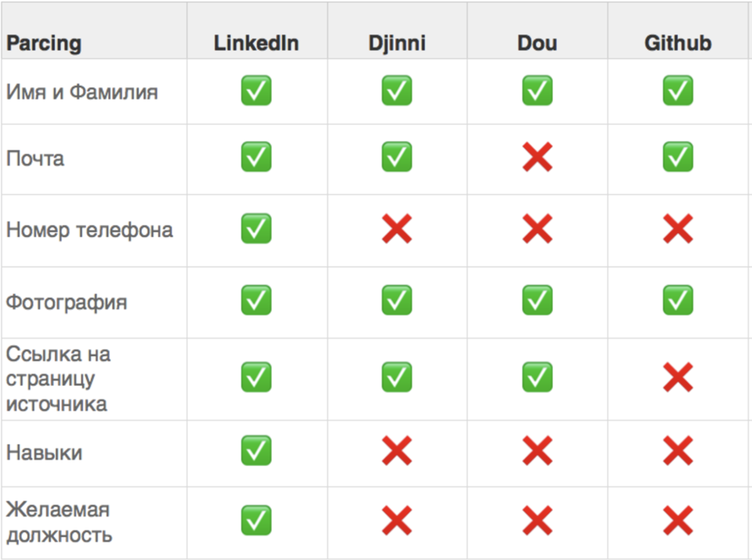Select Github red cross for Желаемая должность
The width and height of the screenshot is (752, 560).
point(678,520)
